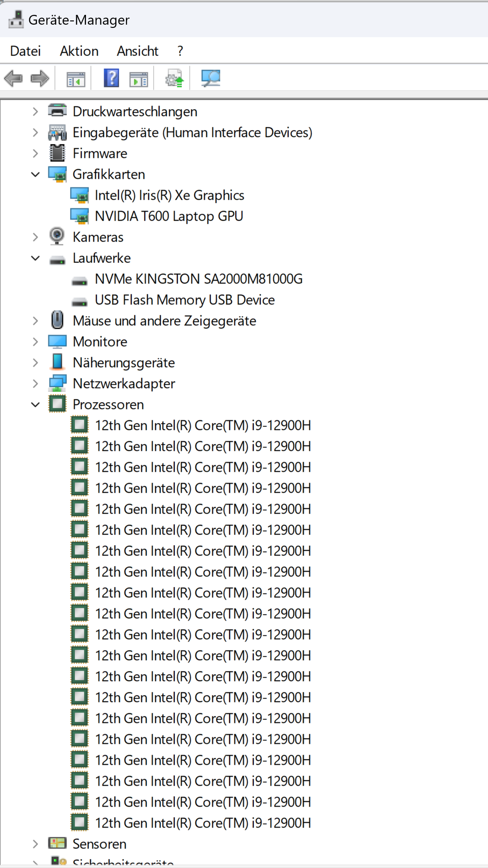This screenshot has height=868, width=488.
Task: Select the text NVMe KINGSTON SA2000M81000G
Action: (x=198, y=279)
